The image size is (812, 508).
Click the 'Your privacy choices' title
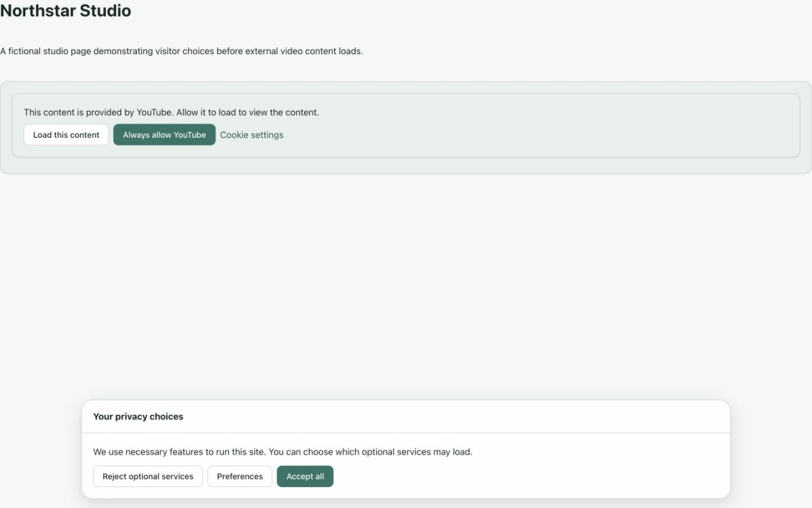(138, 417)
